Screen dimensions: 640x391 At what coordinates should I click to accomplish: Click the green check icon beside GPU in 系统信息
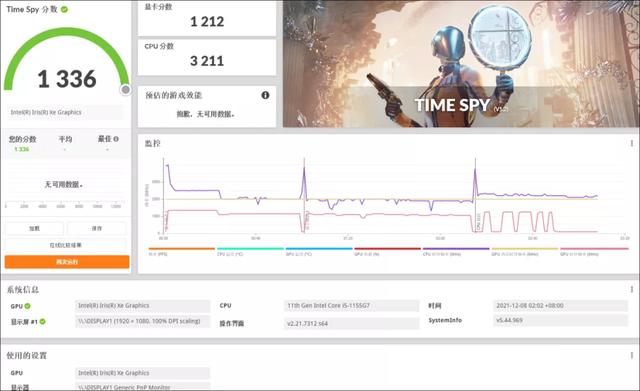click(28, 306)
